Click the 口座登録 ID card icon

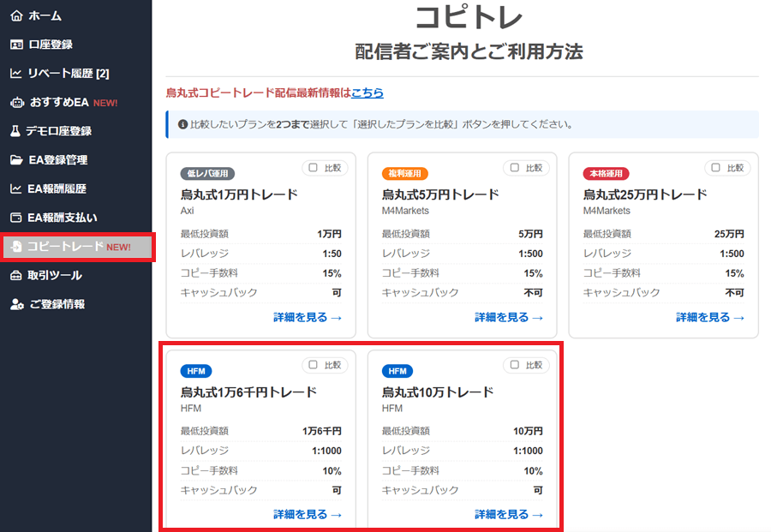(16, 45)
